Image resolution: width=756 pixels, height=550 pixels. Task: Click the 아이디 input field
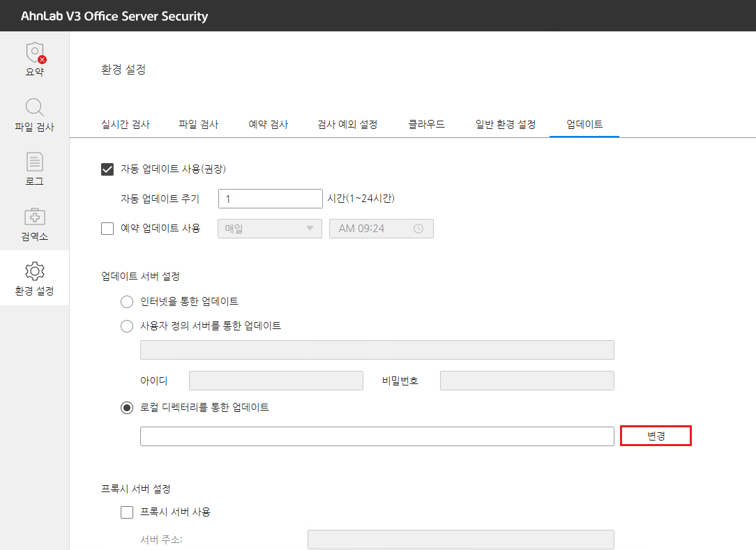tap(275, 381)
